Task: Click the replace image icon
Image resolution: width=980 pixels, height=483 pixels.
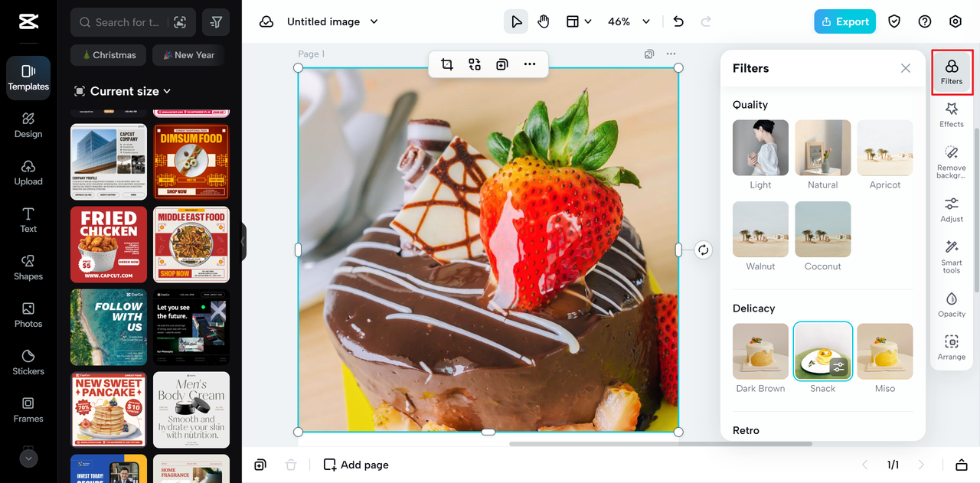Action: click(475, 64)
